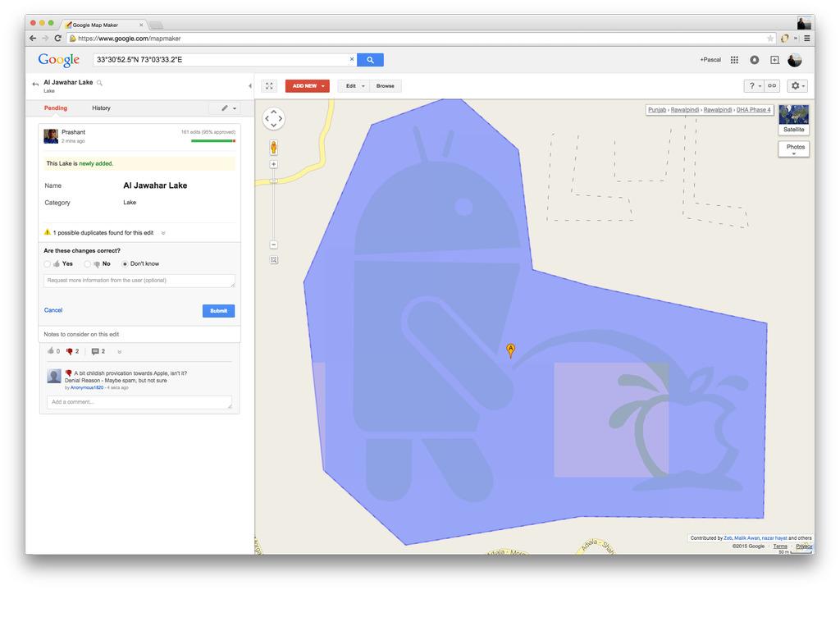Viewport: 840px width, 631px height.
Task: Click the Browse toolbar button
Action: click(x=386, y=85)
